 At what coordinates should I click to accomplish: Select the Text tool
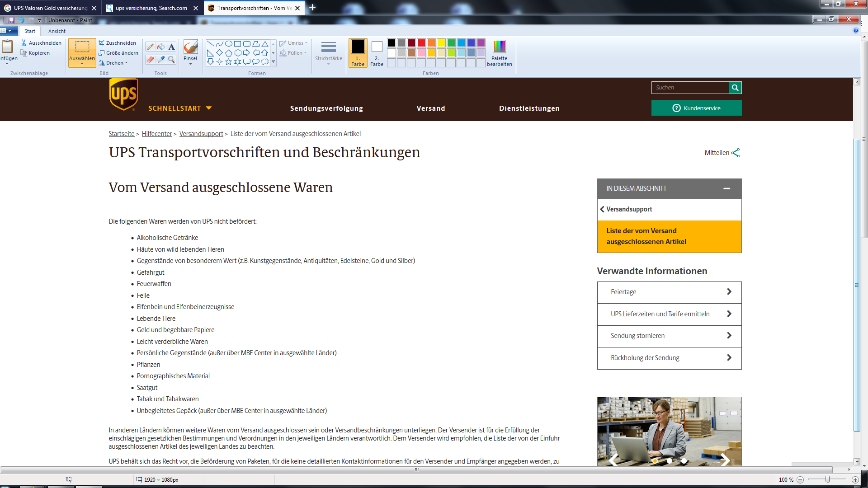pos(171,47)
